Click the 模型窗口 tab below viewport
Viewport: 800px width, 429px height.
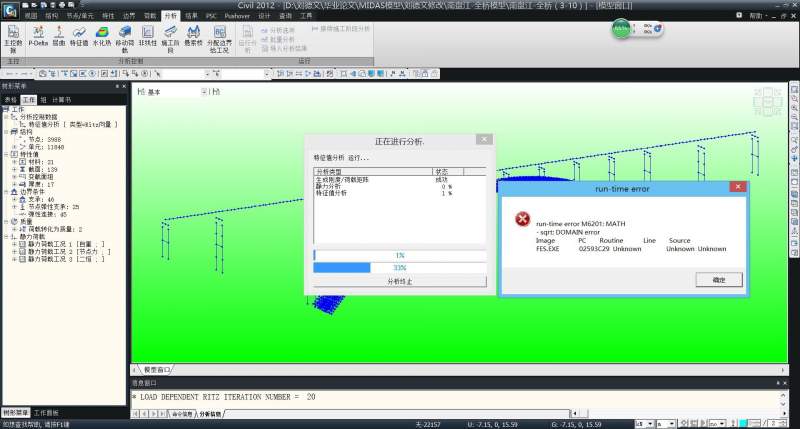pyautogui.click(x=157, y=370)
